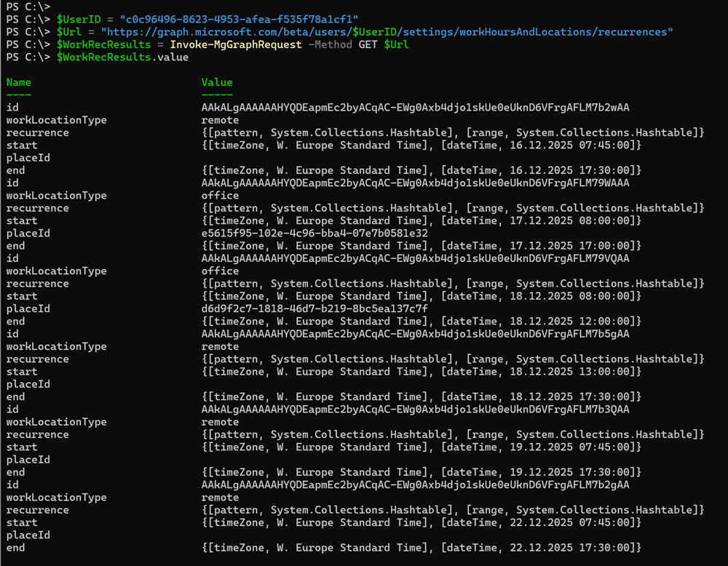Click the placeId value e5615f95-102e-4c96-bba4-07e7b0581e32
The width and height of the screenshot is (728, 566).
(314, 234)
